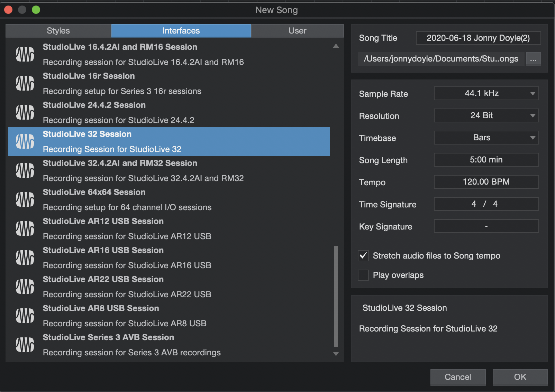Screen dimensions: 555x392
Task: Click the PreSonus icon beside StudioLive AR8 USB
Action: 25,316
